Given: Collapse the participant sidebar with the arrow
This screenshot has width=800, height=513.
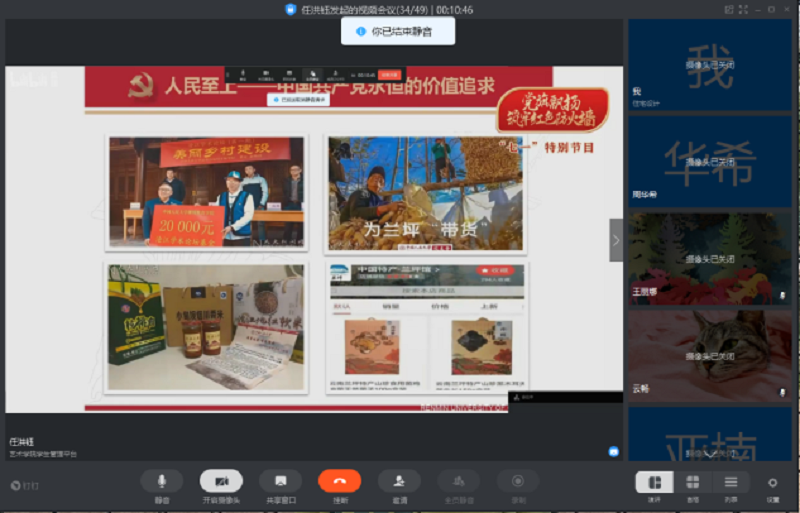Looking at the screenshot, I should point(616,240).
